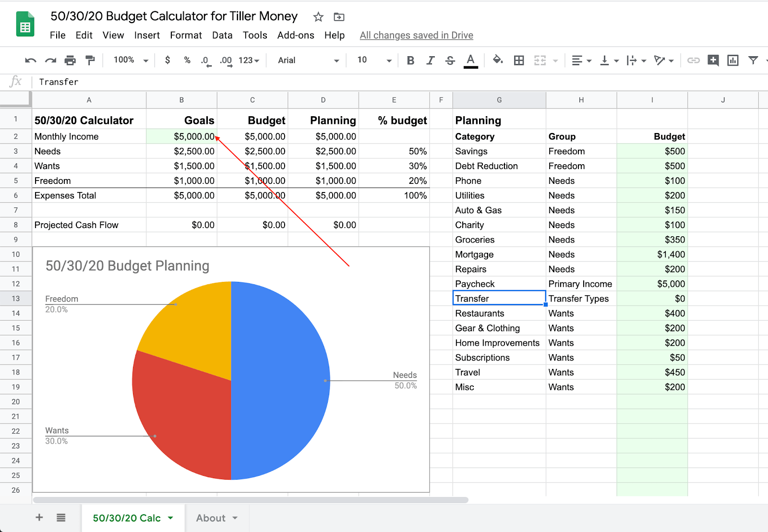Open the Google Sheets home icon

tap(25, 24)
